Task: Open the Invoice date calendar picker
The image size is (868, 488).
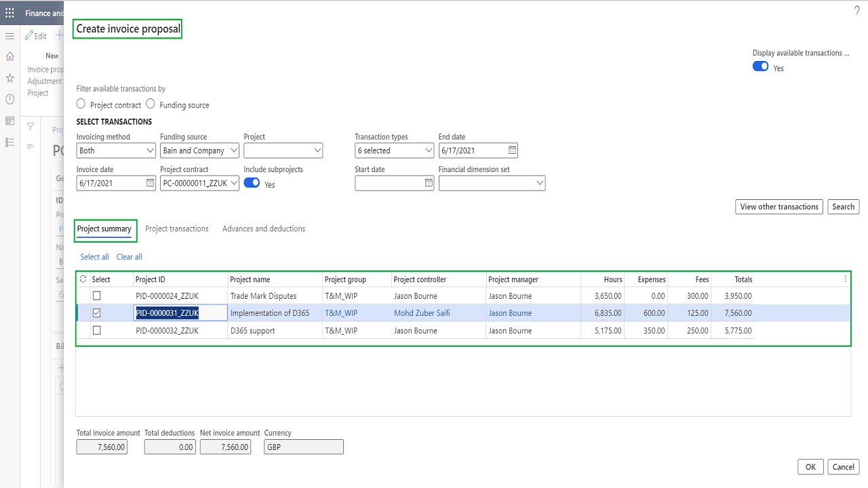Action: 151,183
